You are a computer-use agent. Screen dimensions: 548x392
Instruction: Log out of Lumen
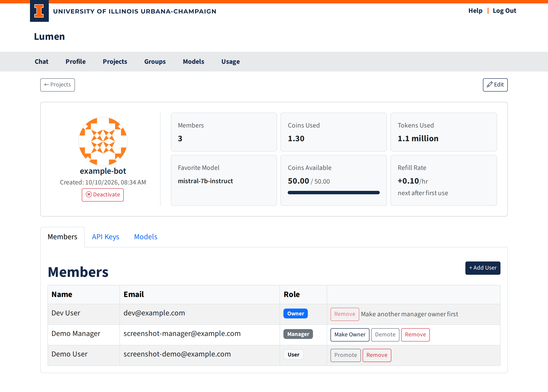[x=504, y=11]
